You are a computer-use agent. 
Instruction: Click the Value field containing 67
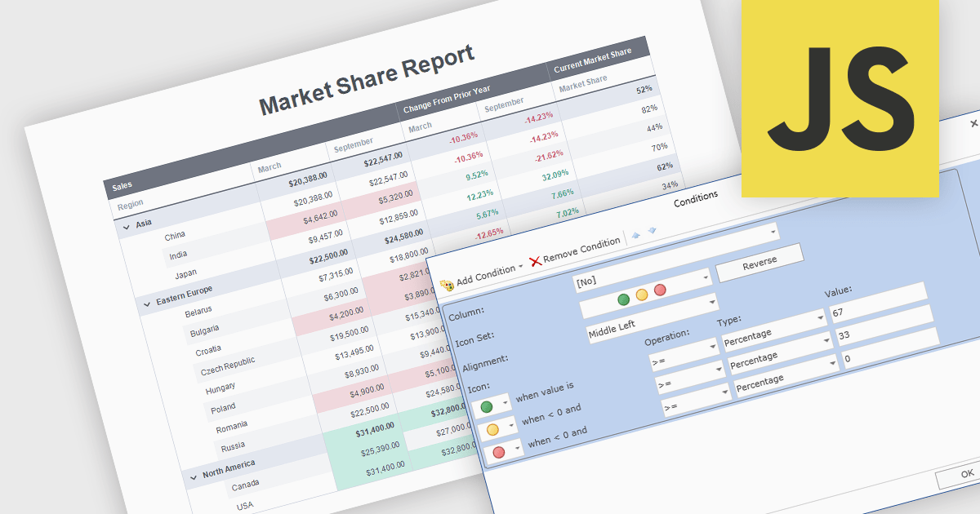pyautogui.click(x=878, y=304)
